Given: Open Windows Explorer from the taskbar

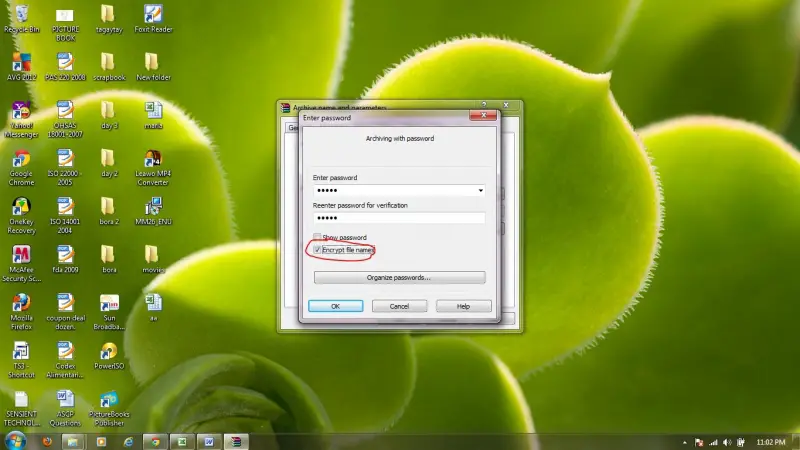Looking at the screenshot, I should click(73, 442).
